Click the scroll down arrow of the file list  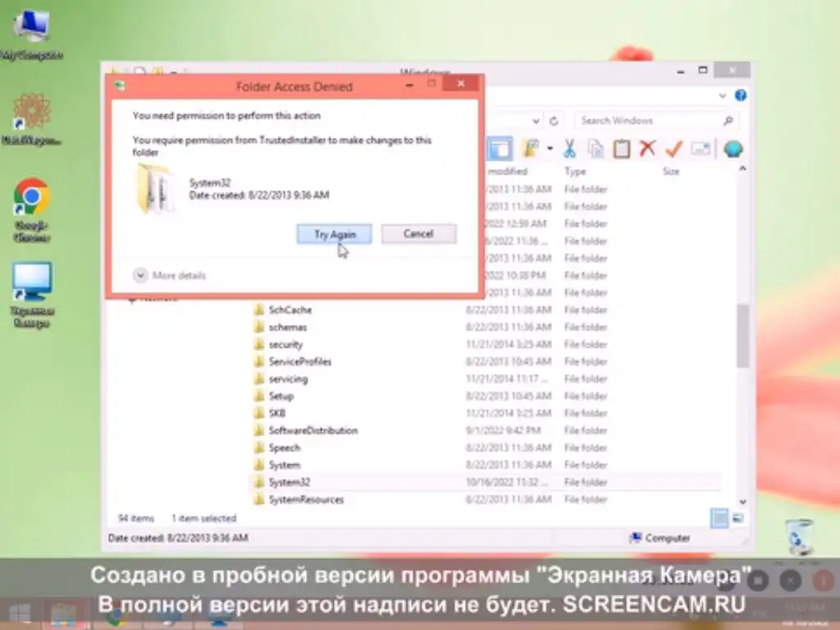click(x=742, y=502)
